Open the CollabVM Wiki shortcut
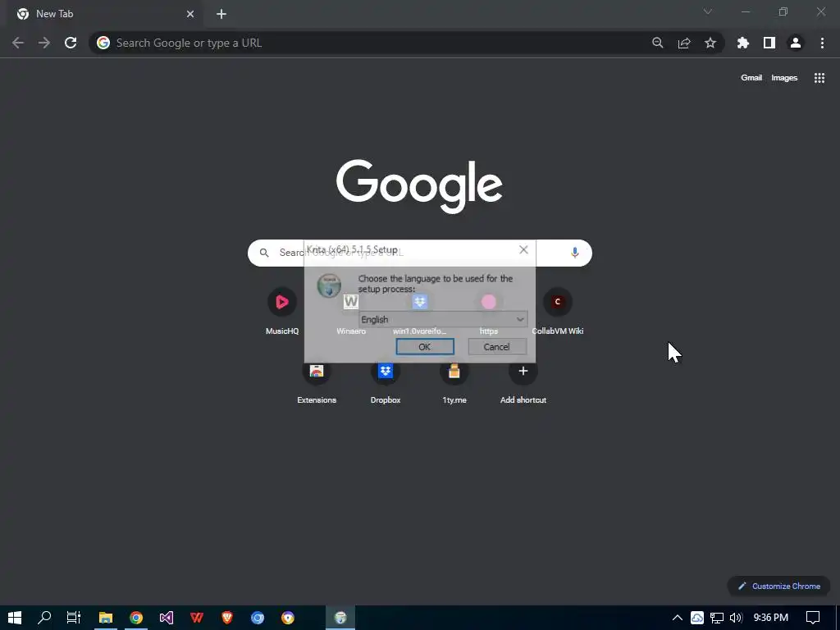This screenshot has height=630, width=840. pyautogui.click(x=558, y=312)
